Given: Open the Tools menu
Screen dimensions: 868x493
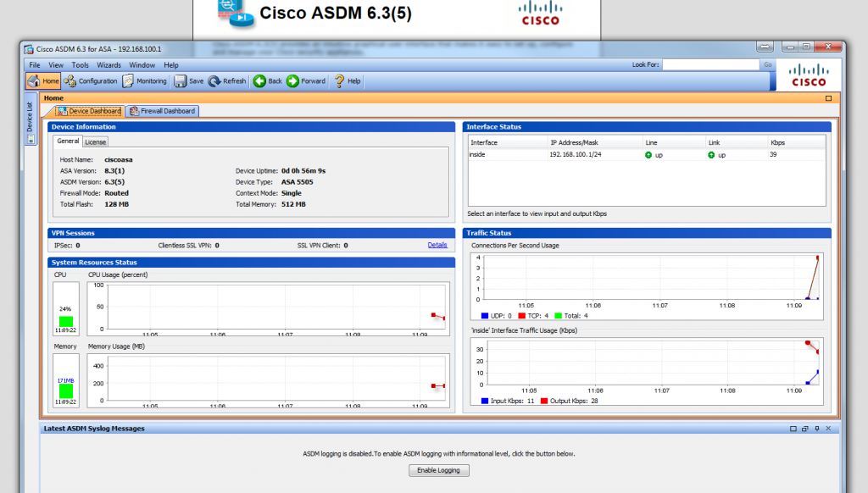Looking at the screenshot, I should point(80,64).
